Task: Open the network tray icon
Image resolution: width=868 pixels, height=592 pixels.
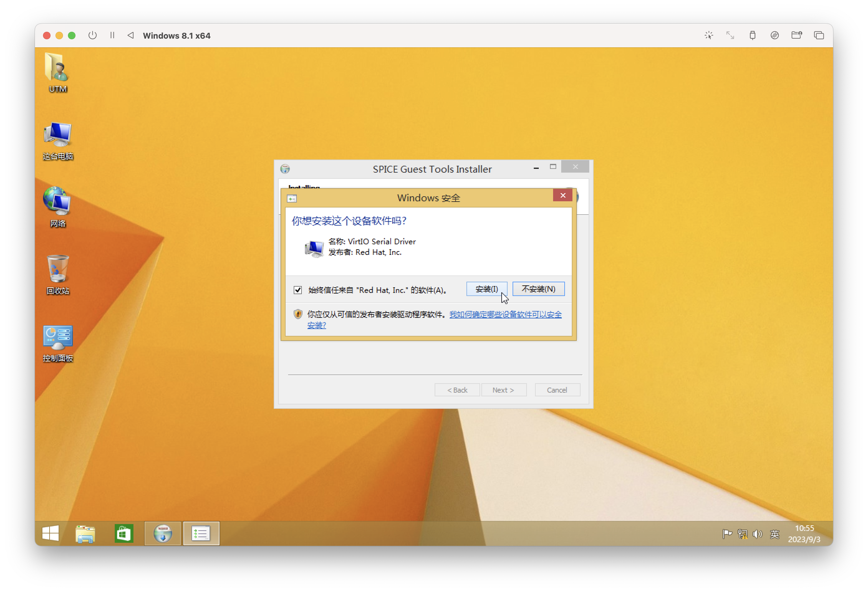Action: pyautogui.click(x=742, y=534)
